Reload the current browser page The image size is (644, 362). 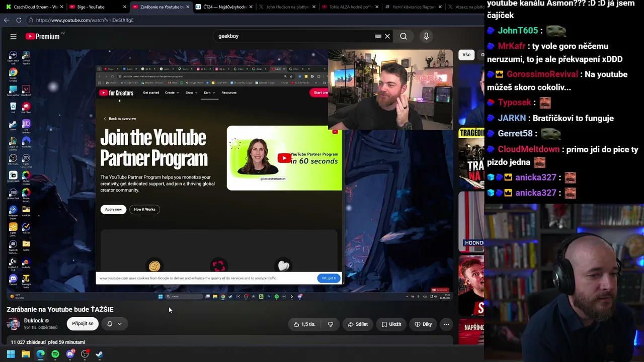19,20
